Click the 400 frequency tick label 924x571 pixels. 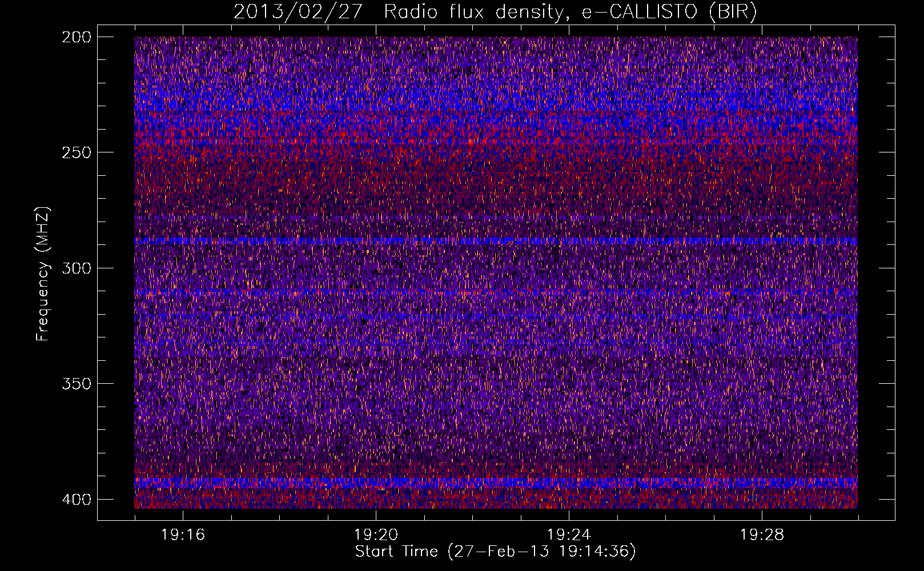click(x=76, y=500)
